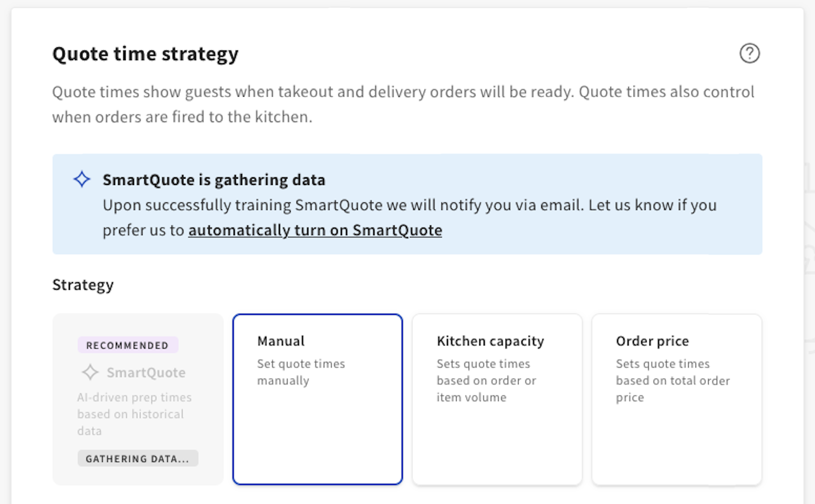Click the RECOMMENDED badge on SmartQuote
This screenshot has height=504, width=815.
pyautogui.click(x=127, y=345)
